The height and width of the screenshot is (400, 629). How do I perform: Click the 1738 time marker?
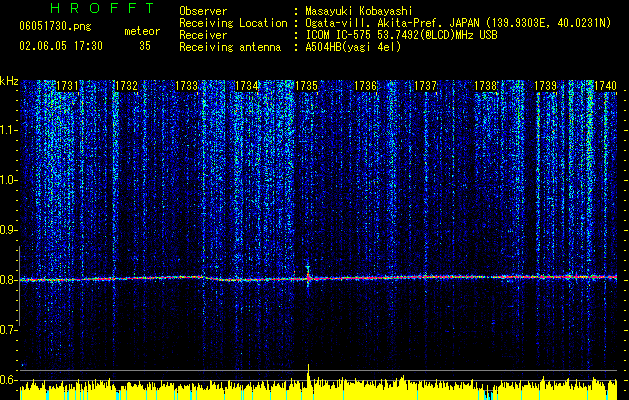click(x=485, y=86)
